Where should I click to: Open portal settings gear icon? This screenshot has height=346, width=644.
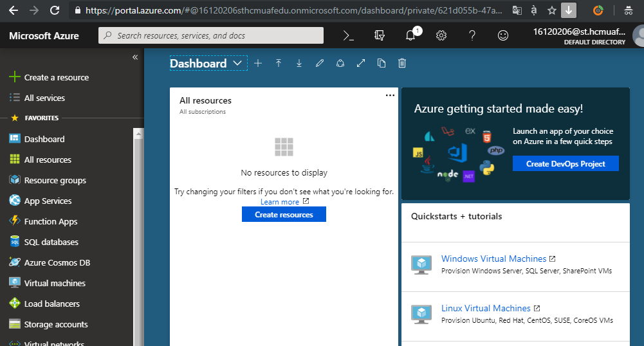click(x=441, y=36)
